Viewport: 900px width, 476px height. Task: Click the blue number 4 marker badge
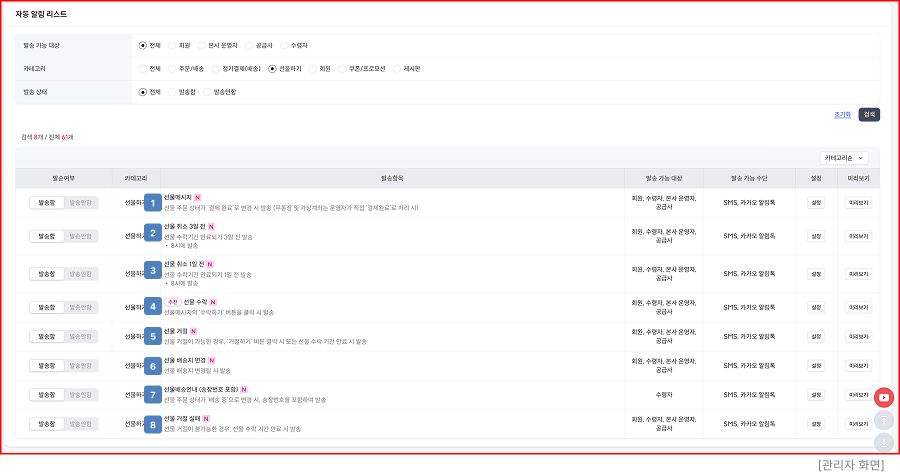tap(153, 306)
